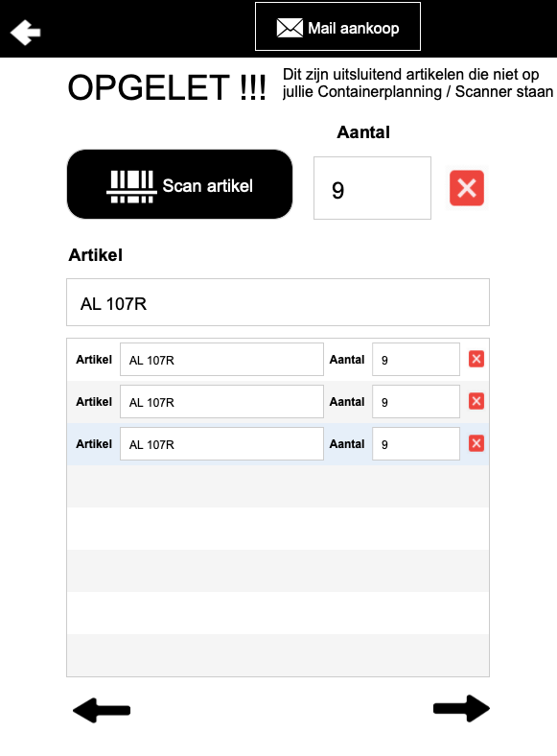Screen dimensions: 557x756
Task: Edit Artikel field in second list row
Action: (221, 401)
